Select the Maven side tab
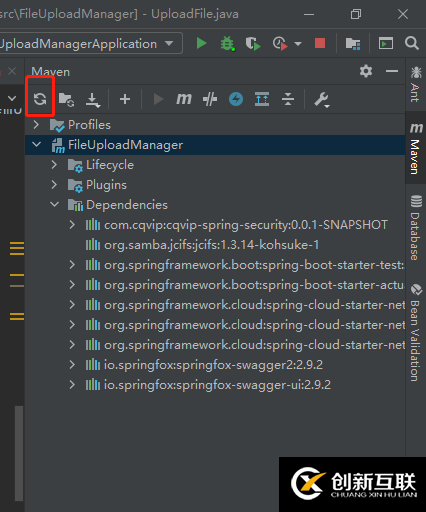Screen dimensions: 426x512 click(x=416, y=148)
